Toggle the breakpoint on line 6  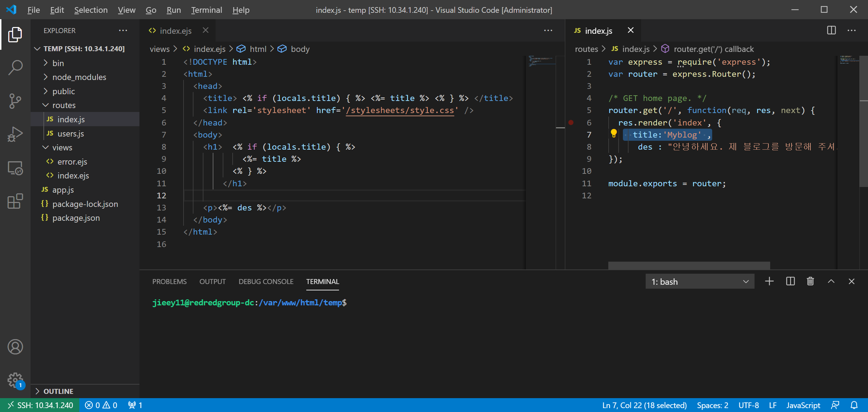571,123
